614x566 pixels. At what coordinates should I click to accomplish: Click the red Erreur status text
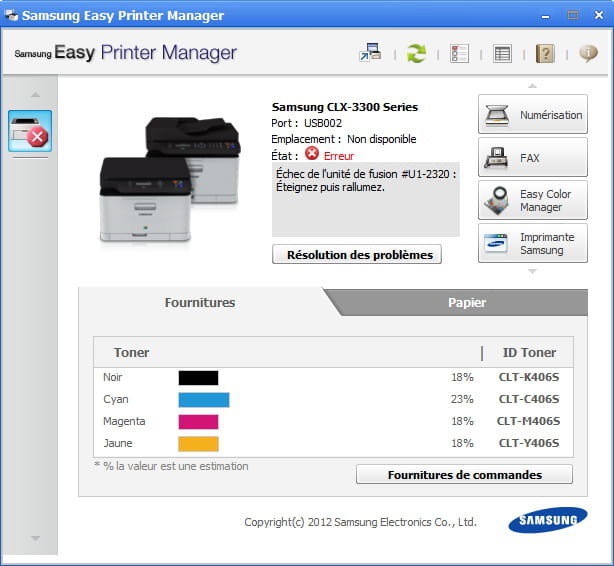click(x=339, y=156)
